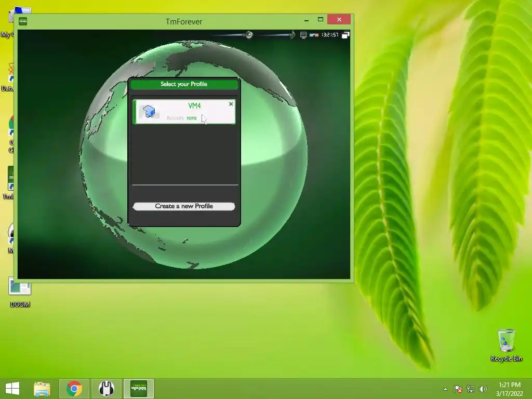532x399 pixels.
Task: Click the taskbar clock showing 1:21 PM
Action: click(510, 389)
